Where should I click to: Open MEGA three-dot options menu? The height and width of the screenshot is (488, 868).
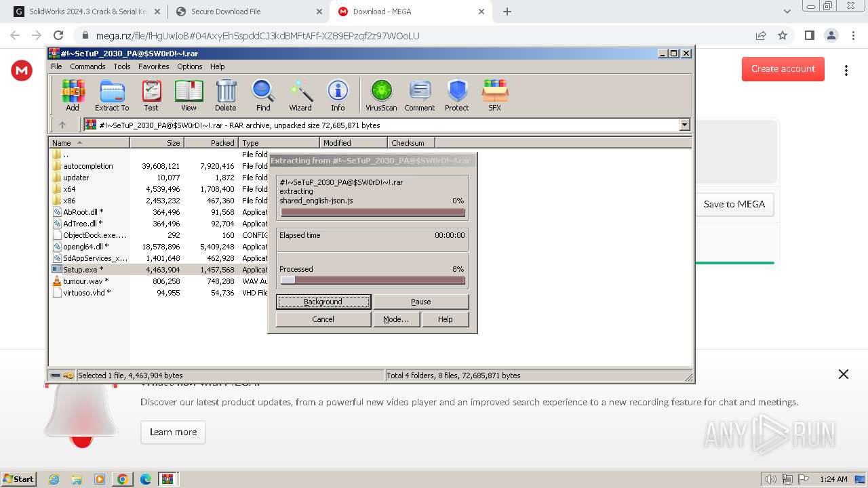[x=846, y=70]
